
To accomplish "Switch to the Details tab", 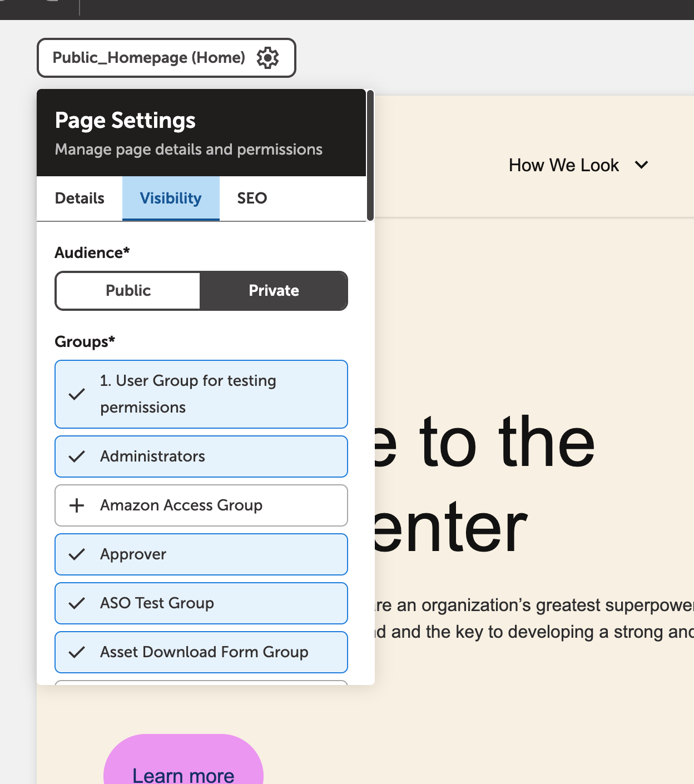I will [x=80, y=199].
